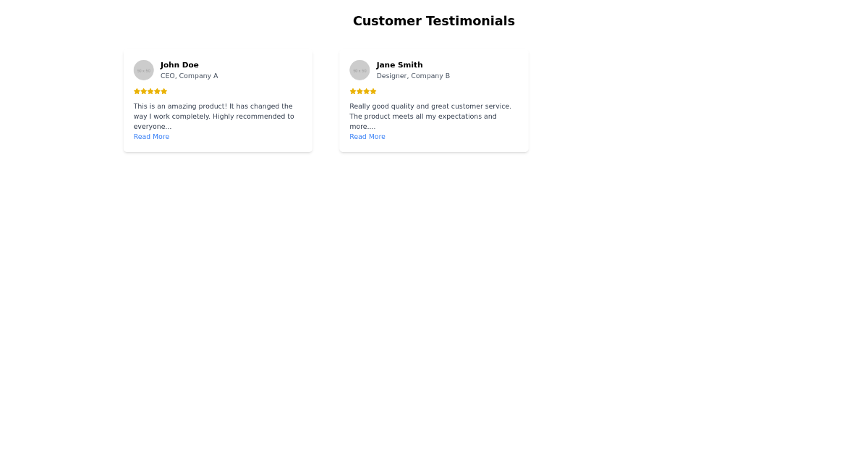Select Jane Smith's testimonial card
Image resolution: width=868 pixels, height=456 pixels.
click(434, 101)
